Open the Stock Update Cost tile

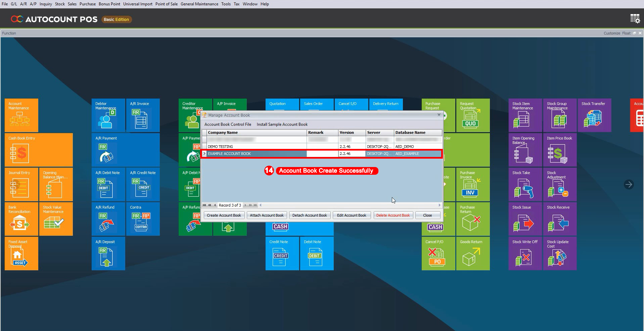pyautogui.click(x=560, y=253)
